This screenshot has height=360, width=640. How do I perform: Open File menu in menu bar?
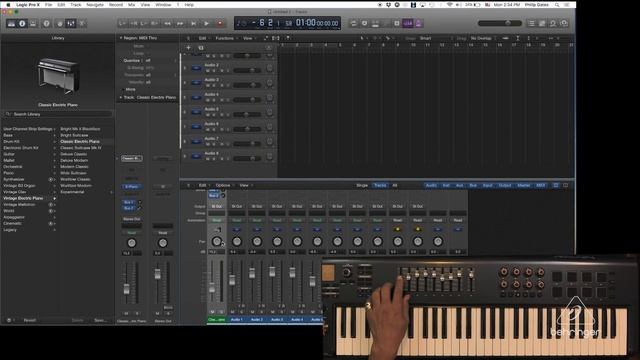pyautogui.click(x=49, y=5)
